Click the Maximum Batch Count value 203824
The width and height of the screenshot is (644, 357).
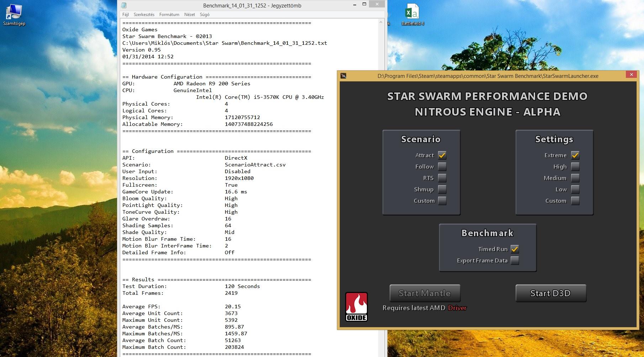[234, 347]
